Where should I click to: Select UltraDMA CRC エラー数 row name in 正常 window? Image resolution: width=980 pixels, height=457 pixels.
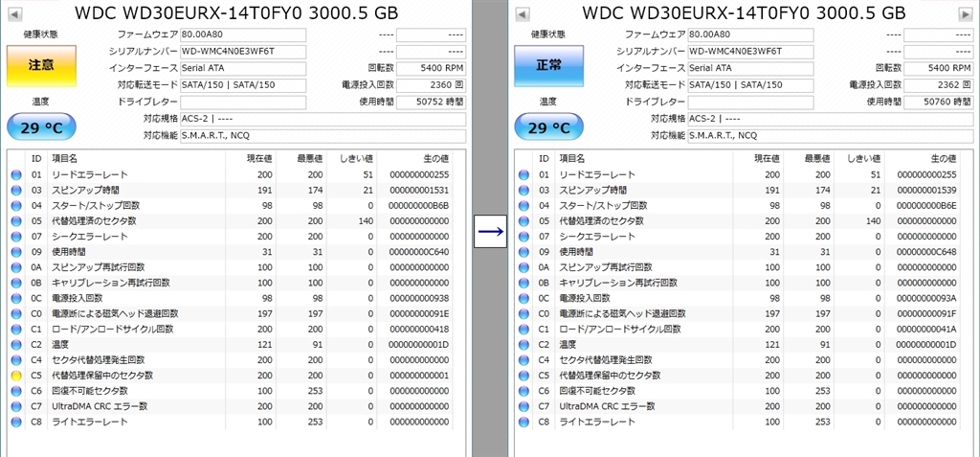(x=607, y=407)
